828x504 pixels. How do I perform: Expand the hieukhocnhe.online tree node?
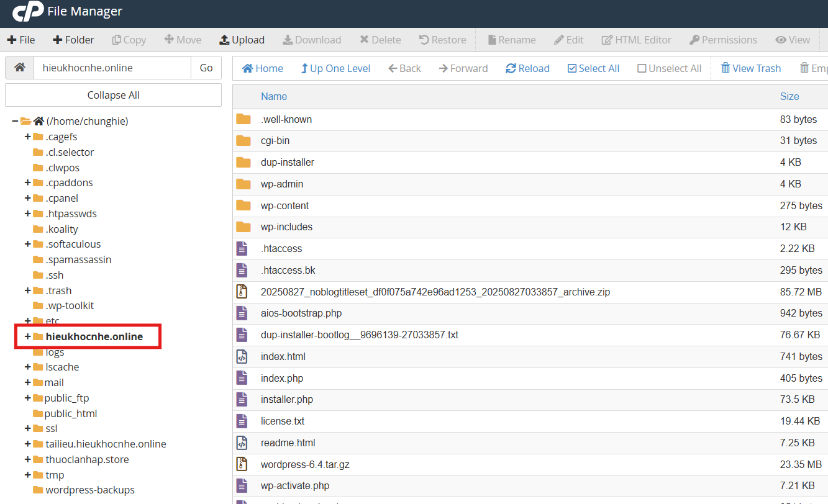(x=27, y=336)
